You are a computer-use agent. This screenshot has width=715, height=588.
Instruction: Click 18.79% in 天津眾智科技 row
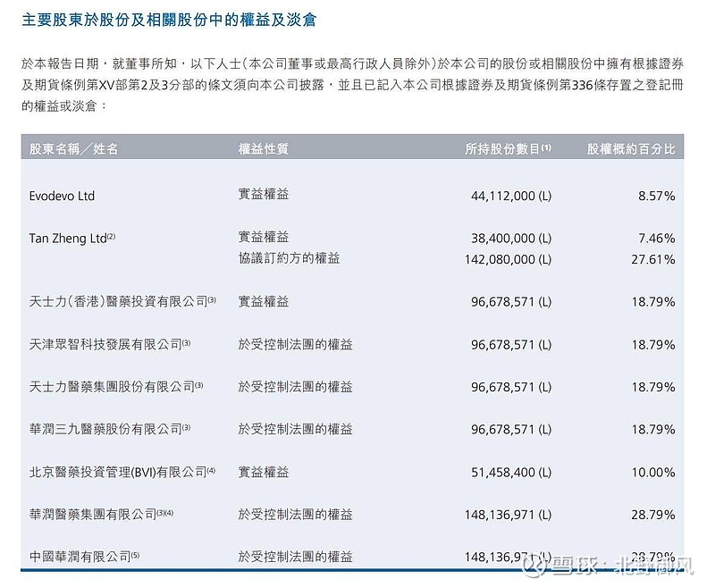click(x=653, y=344)
